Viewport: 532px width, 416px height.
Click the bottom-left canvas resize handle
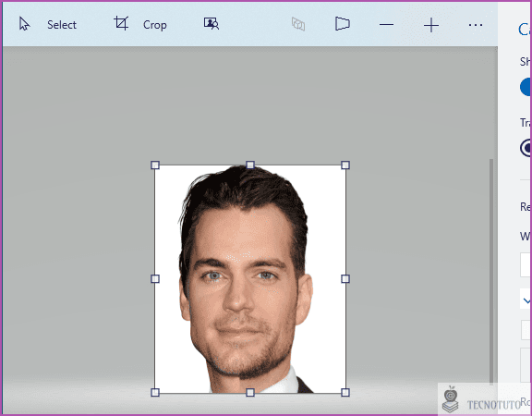coord(155,393)
